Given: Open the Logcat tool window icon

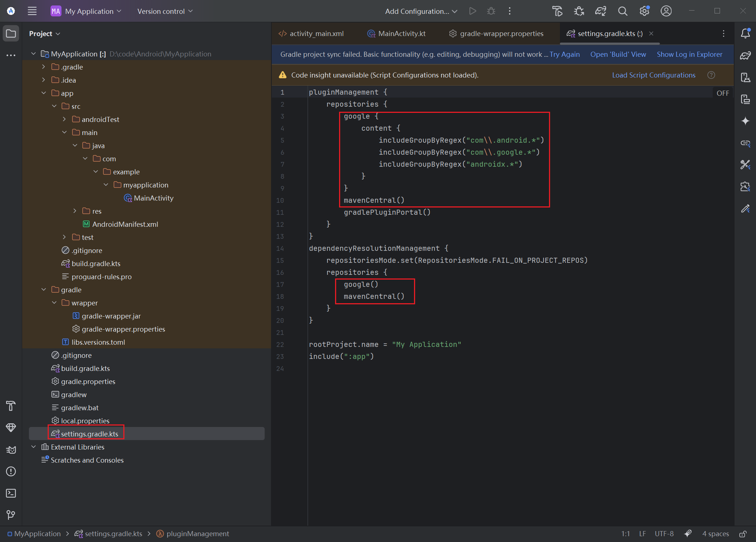Looking at the screenshot, I should click(x=11, y=450).
